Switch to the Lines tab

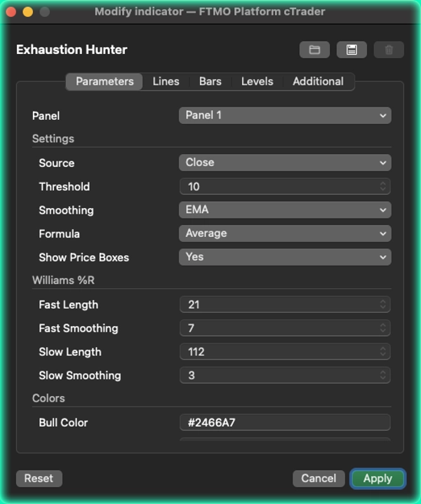point(166,81)
